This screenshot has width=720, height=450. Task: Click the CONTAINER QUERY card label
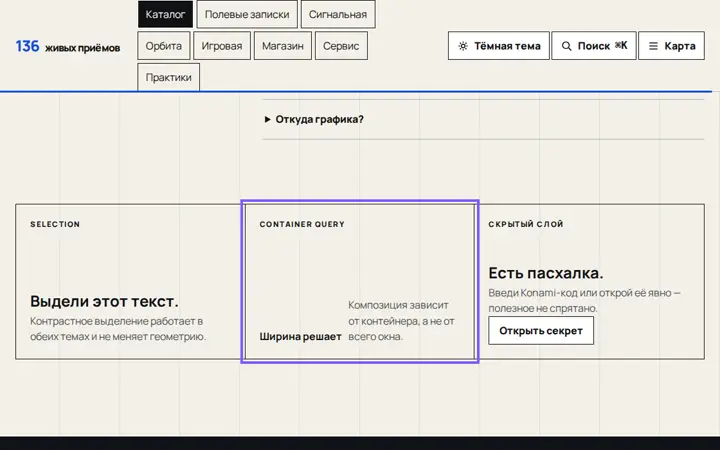(x=302, y=224)
